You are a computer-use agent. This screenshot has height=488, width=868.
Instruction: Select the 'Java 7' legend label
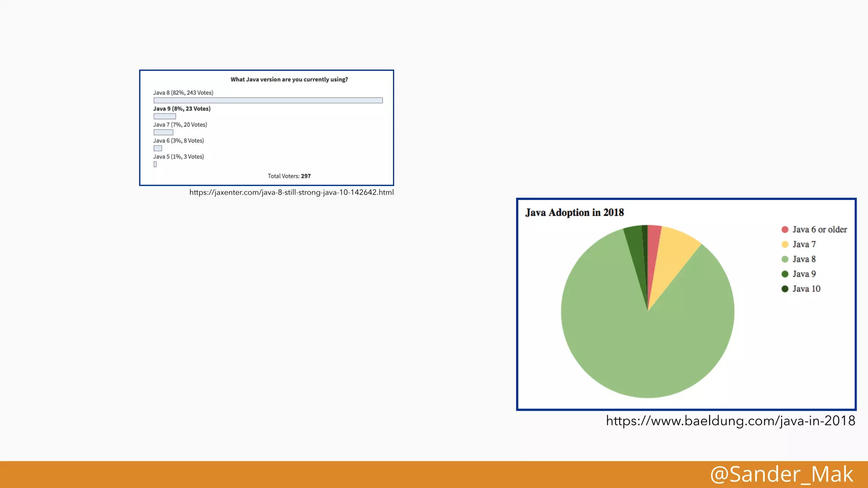[804, 244]
